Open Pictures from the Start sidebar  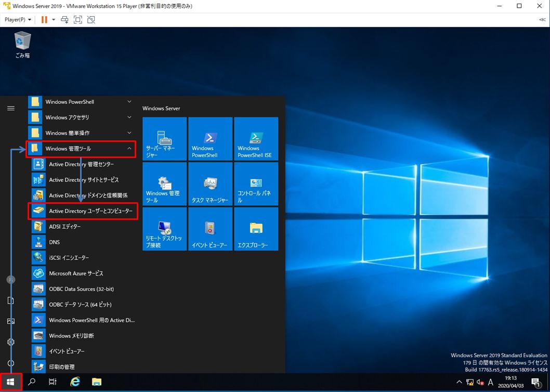click(x=11, y=321)
